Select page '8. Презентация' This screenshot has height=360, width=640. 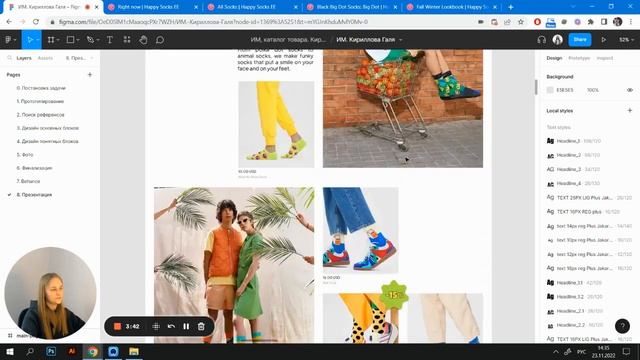(x=34, y=195)
